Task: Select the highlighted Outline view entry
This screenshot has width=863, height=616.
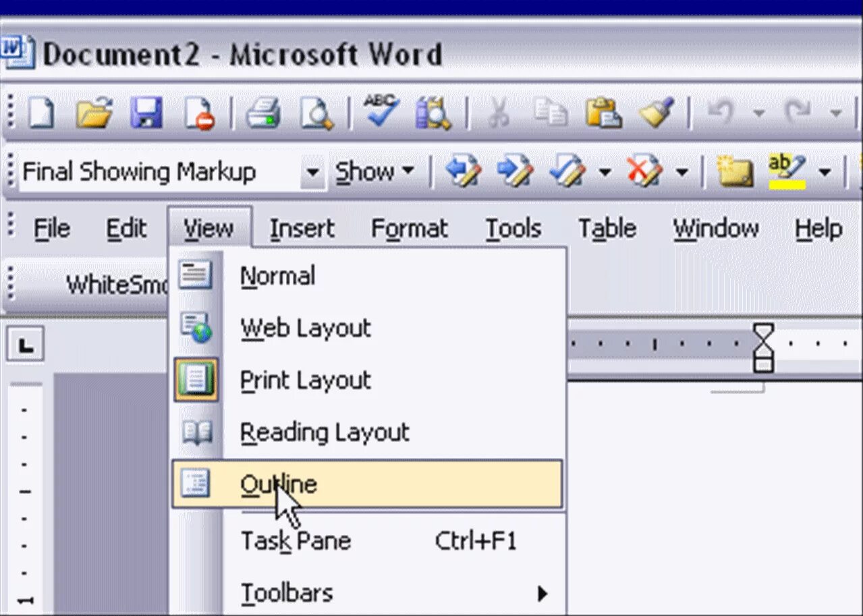Action: coord(367,484)
